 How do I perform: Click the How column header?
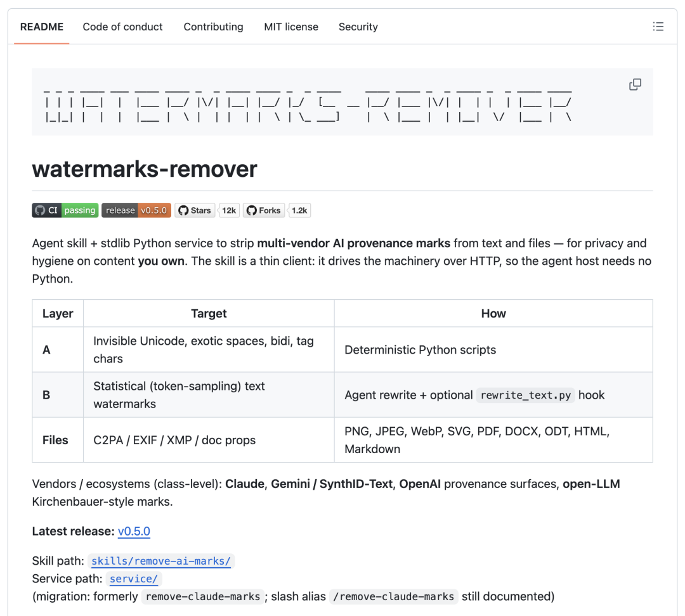pyautogui.click(x=493, y=314)
